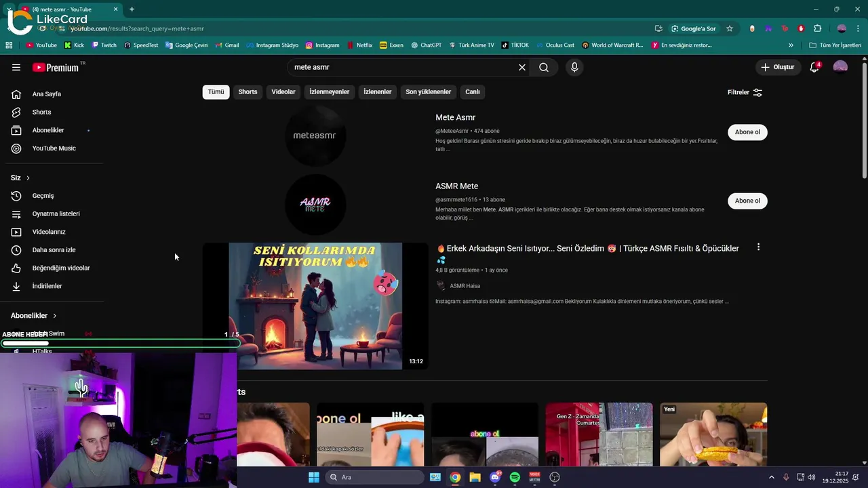The image size is (868, 488).
Task: Open Discord from the taskbar
Action: (x=495, y=477)
